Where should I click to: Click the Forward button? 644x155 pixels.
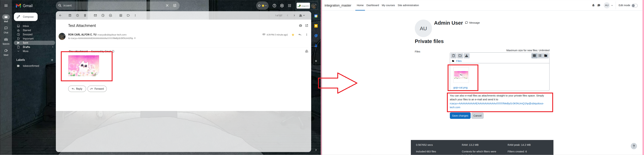pos(97,89)
